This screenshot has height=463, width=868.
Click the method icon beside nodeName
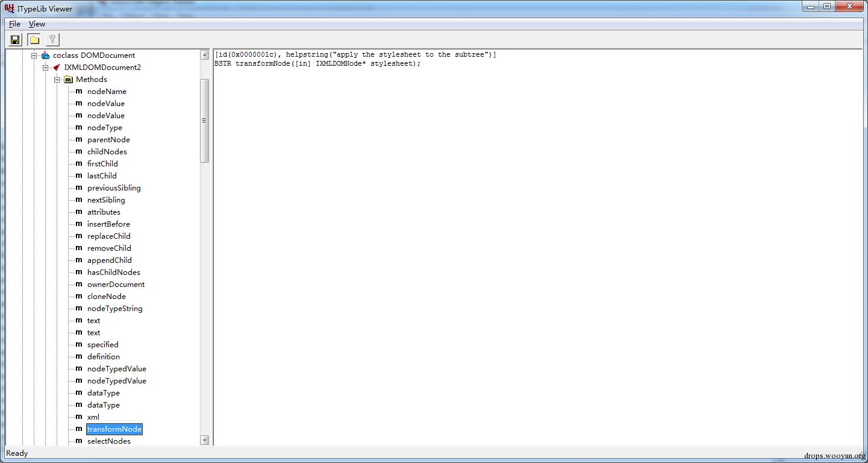pyautogui.click(x=79, y=92)
